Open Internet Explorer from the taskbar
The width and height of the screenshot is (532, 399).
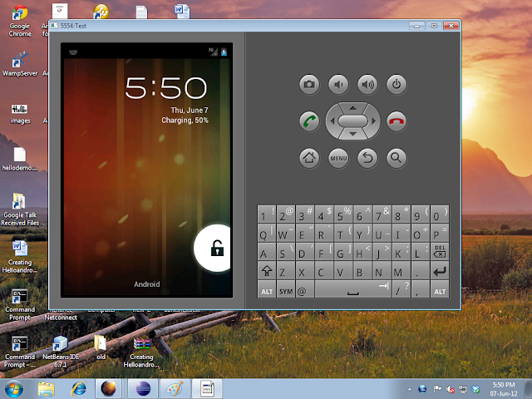tap(79, 389)
